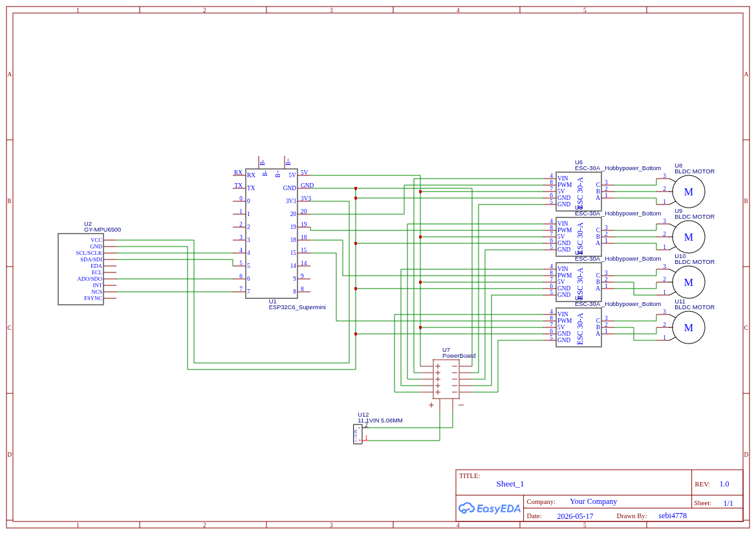Click the U10 BLDC MOTOR label
756x535 pixels.
click(695, 262)
